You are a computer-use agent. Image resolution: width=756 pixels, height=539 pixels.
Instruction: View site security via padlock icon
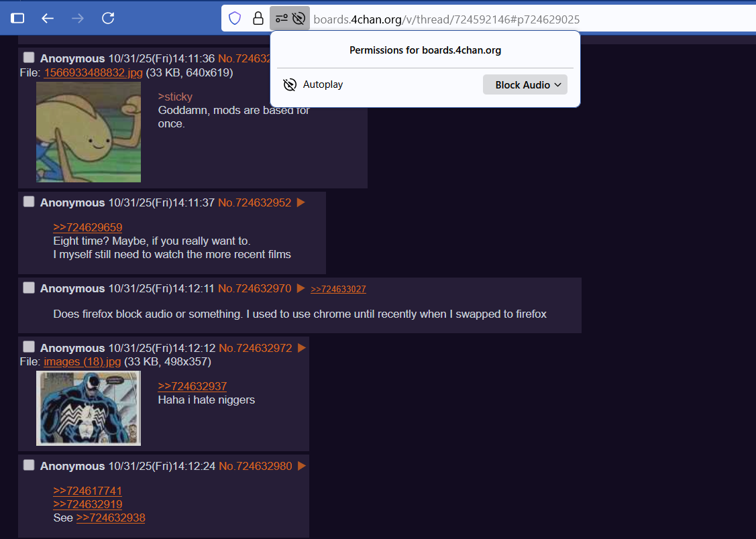click(258, 19)
